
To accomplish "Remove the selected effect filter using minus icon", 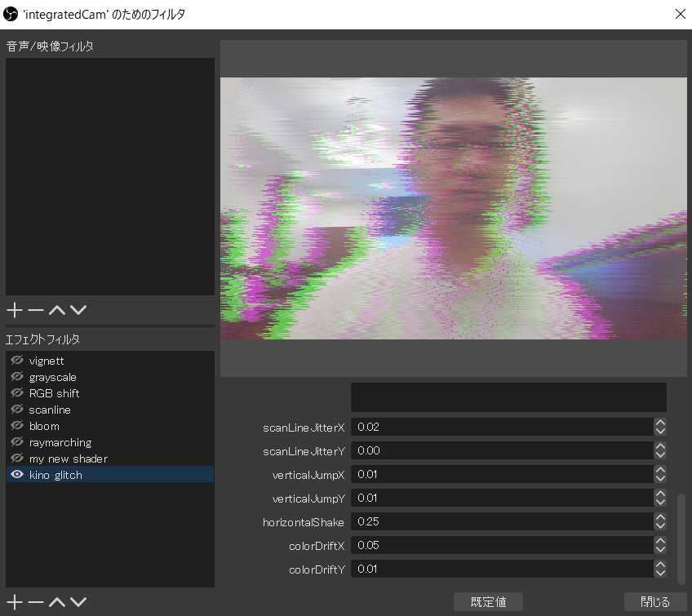I will point(35,601).
